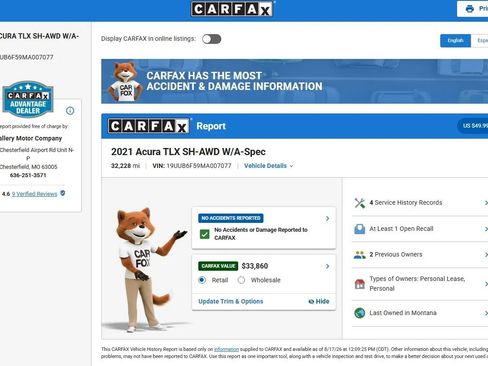Click the Open Recall envelope icon
The height and width of the screenshot is (366, 488).
(x=360, y=229)
